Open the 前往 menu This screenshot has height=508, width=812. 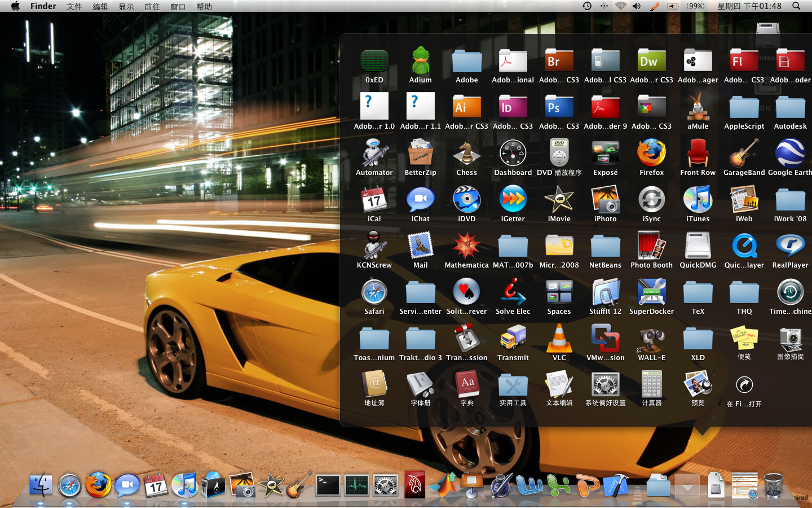(152, 6)
